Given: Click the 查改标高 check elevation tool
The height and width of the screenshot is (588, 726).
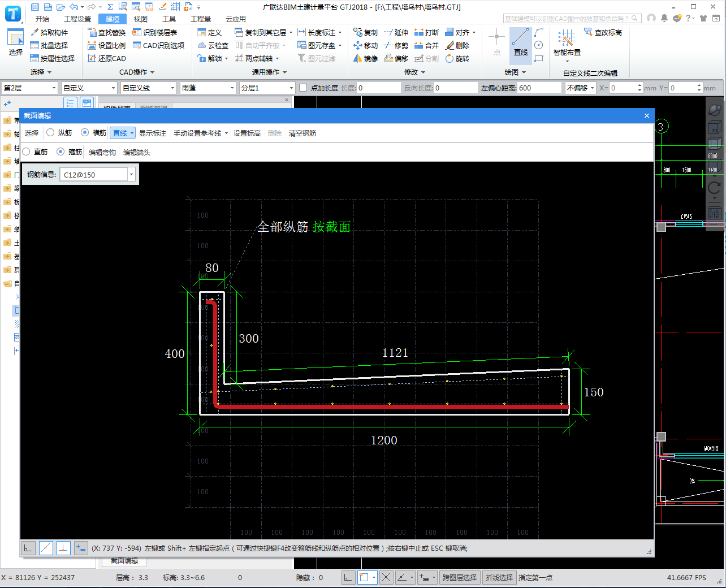Looking at the screenshot, I should (603, 32).
